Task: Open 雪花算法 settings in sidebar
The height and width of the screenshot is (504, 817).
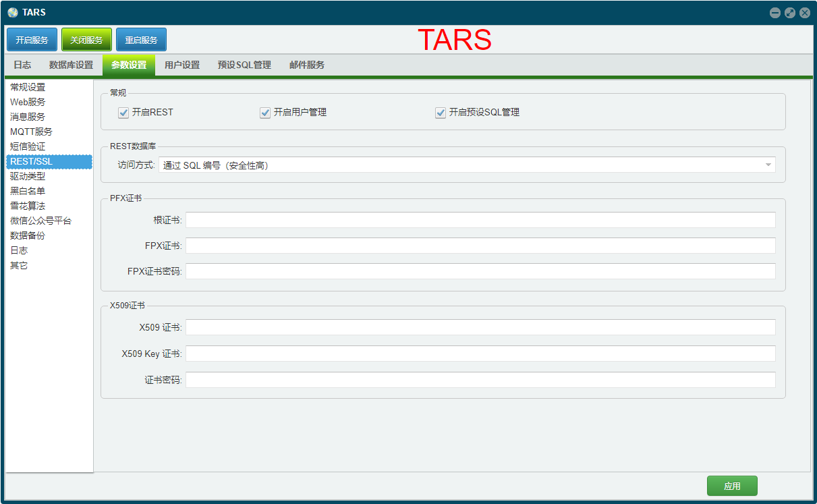Action: [x=49, y=206]
